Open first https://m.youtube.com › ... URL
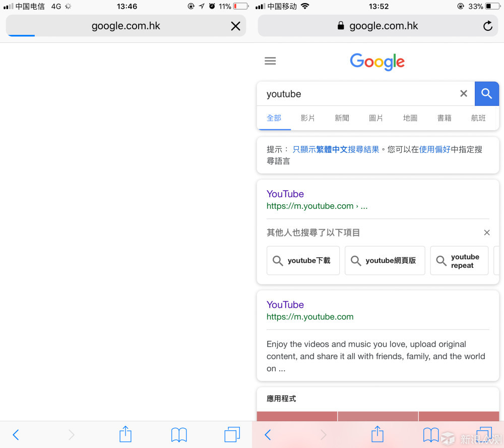Screen dimensions: 504x448 point(317,206)
